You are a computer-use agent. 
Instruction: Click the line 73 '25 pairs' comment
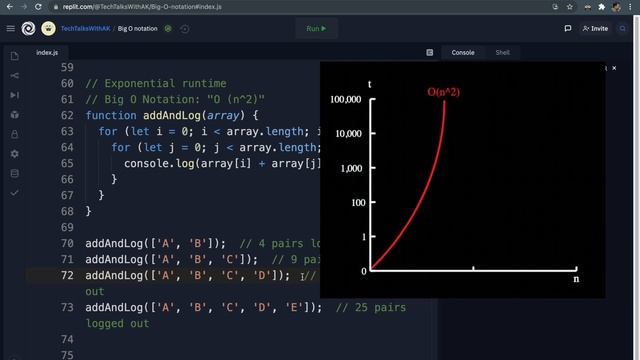coord(371,308)
